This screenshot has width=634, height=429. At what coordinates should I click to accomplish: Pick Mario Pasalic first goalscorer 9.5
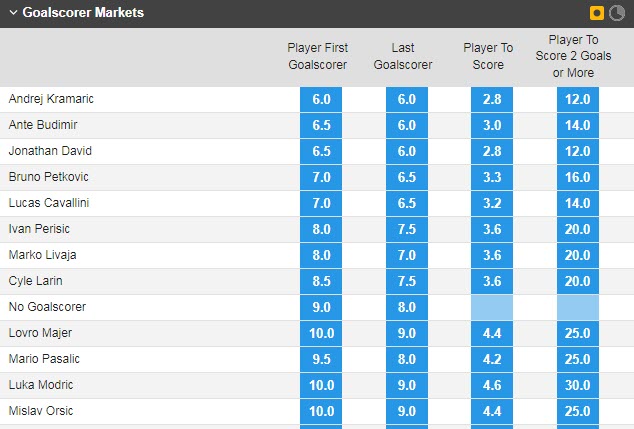pos(321,359)
